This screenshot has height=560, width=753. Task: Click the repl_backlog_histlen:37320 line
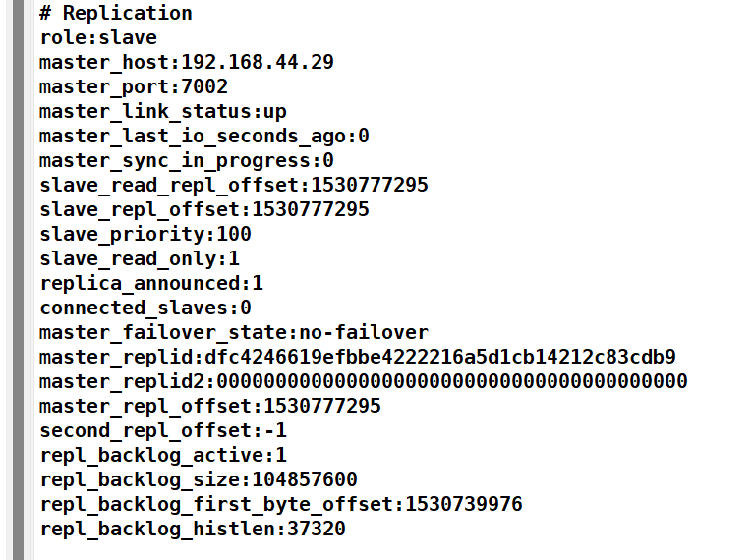point(193,530)
